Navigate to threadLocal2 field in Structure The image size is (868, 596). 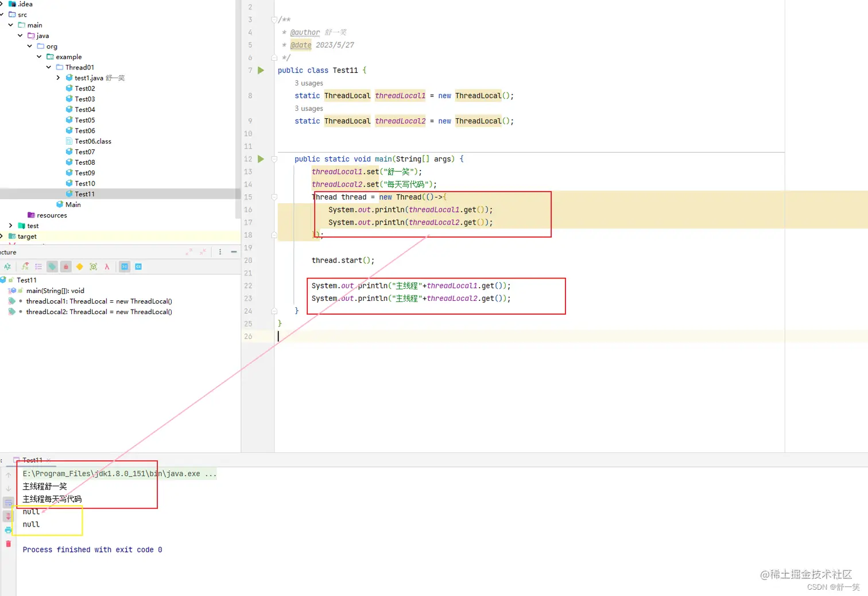pyautogui.click(x=99, y=312)
